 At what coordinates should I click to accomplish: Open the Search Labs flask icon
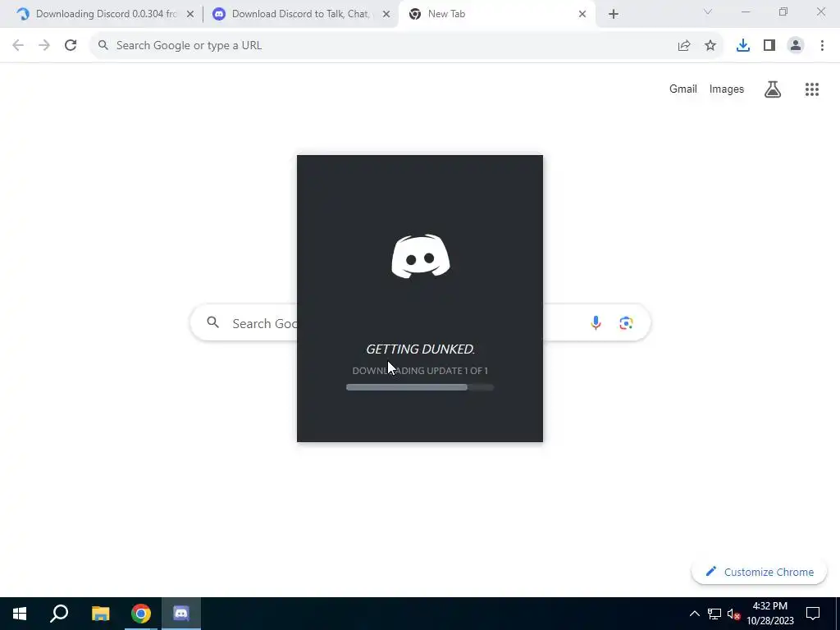click(773, 89)
